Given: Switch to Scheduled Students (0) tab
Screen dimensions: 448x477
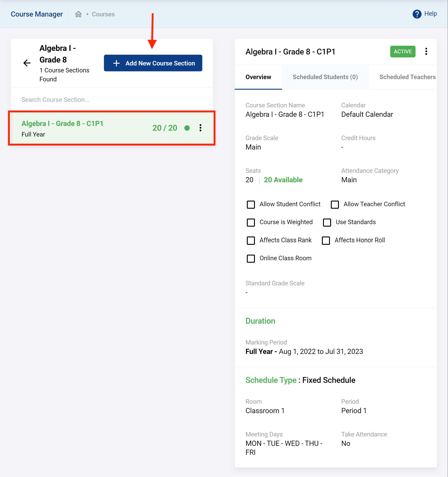Looking at the screenshot, I should (x=325, y=77).
